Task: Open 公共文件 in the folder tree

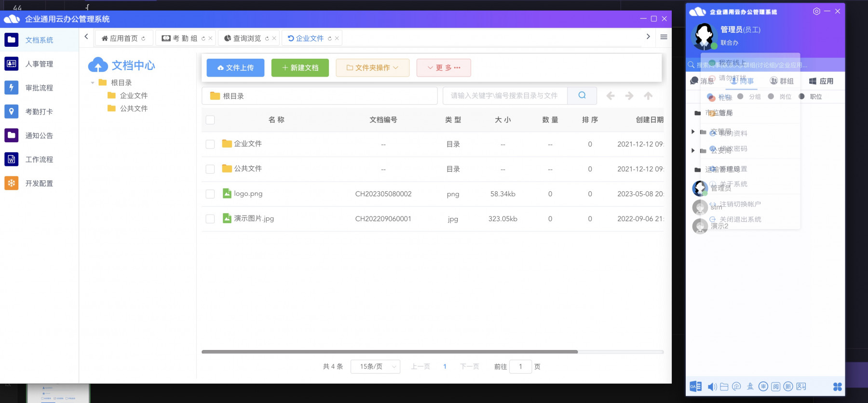Action: click(x=134, y=108)
